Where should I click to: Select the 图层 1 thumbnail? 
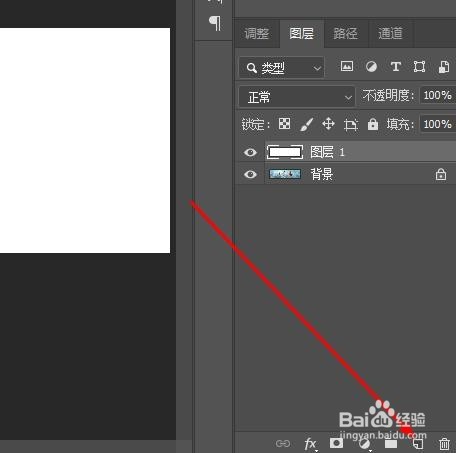pyautogui.click(x=285, y=152)
